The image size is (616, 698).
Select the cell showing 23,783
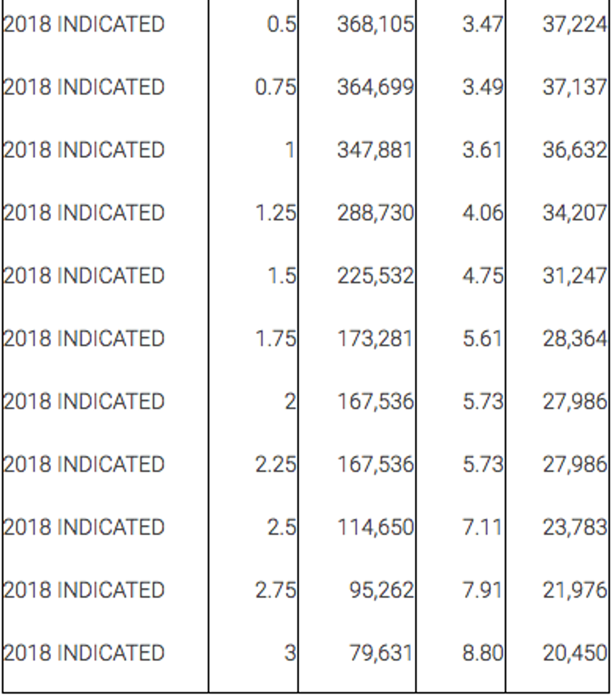[x=575, y=527]
